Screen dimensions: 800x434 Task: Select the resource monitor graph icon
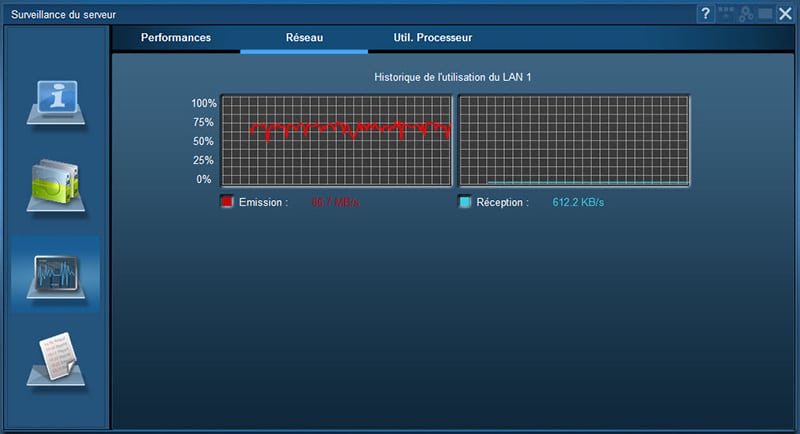(x=56, y=274)
